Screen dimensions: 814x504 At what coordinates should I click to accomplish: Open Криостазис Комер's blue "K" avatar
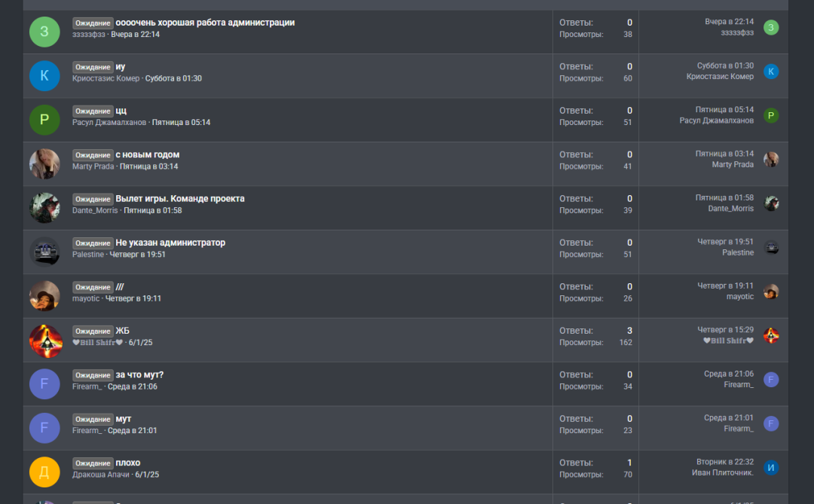tap(44, 76)
